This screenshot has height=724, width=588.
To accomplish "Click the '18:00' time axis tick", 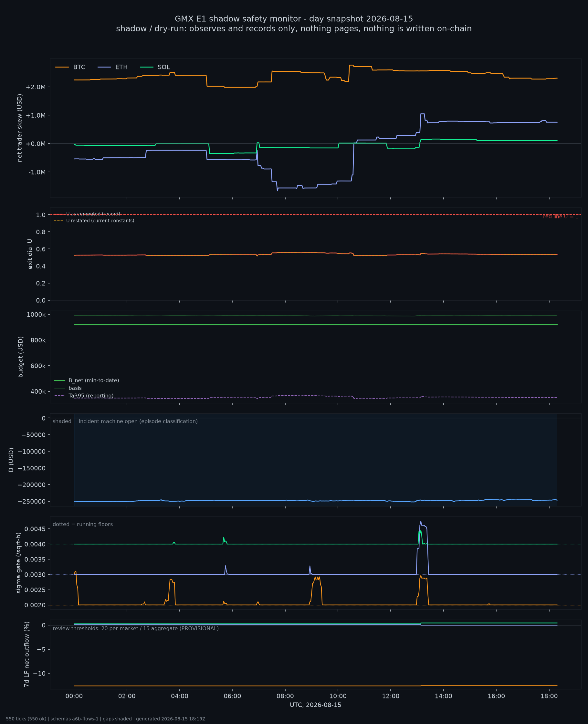I will (x=549, y=697).
